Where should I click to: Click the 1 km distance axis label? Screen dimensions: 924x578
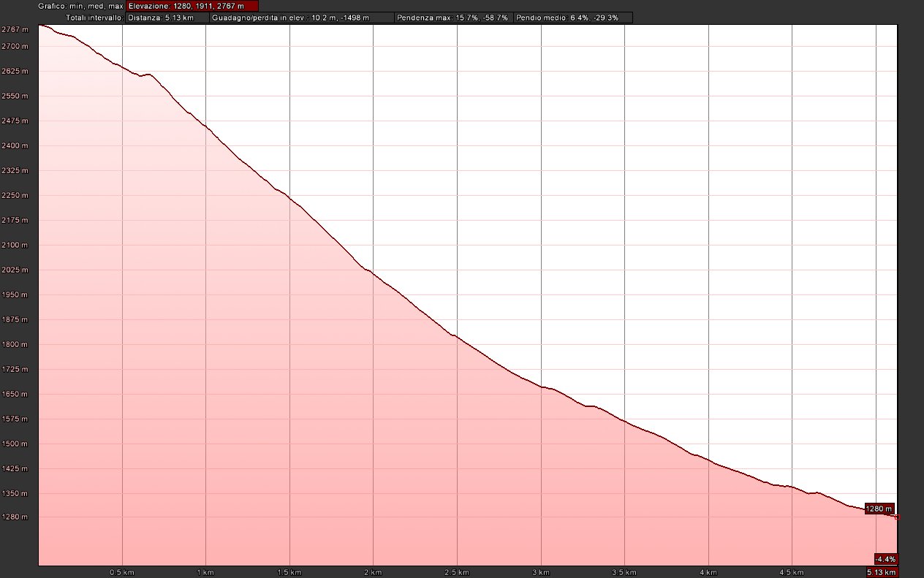click(205, 571)
